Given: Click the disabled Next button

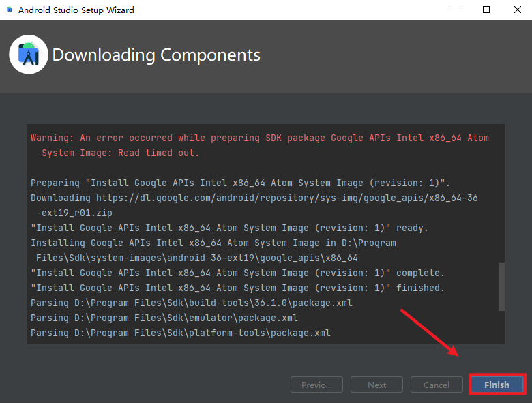Looking at the screenshot, I should point(376,385).
